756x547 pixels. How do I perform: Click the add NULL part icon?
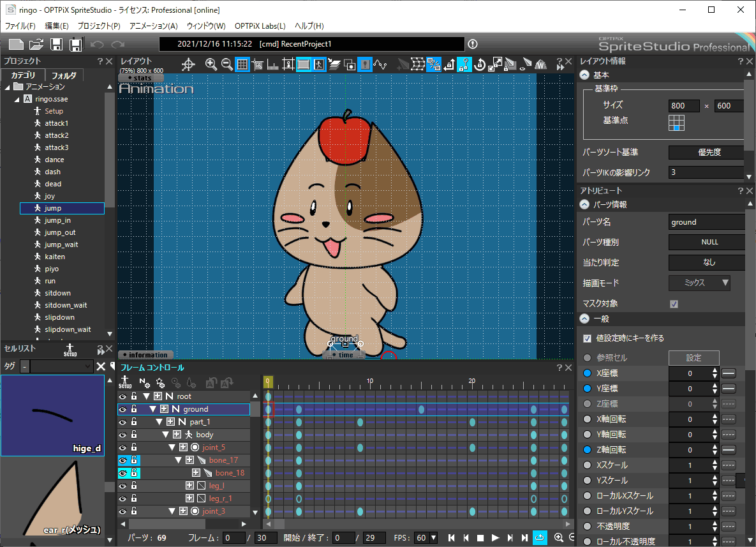144,383
